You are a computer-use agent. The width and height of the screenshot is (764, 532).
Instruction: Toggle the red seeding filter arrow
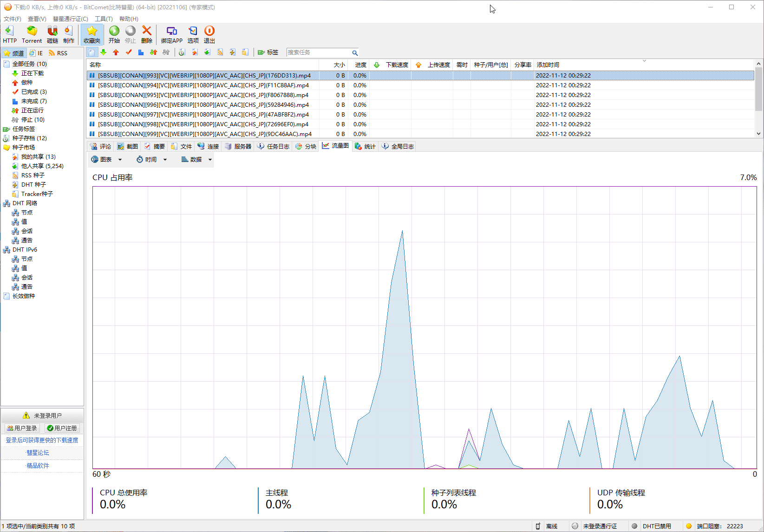[x=116, y=52]
